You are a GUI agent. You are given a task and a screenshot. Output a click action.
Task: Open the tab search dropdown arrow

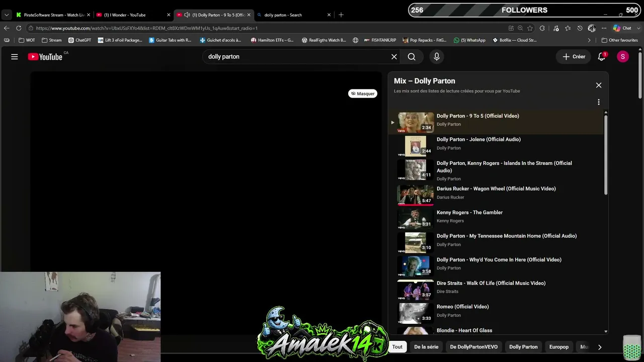[7, 15]
